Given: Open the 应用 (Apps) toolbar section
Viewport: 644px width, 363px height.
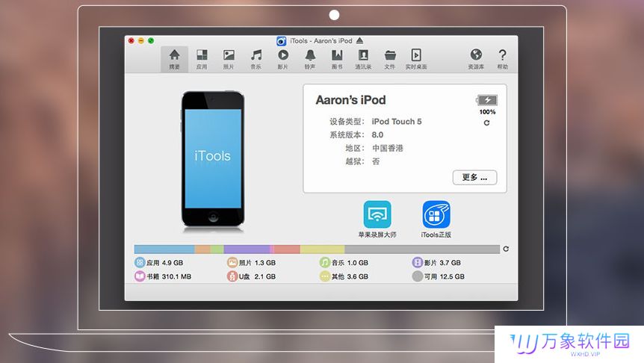Looking at the screenshot, I should [x=202, y=60].
